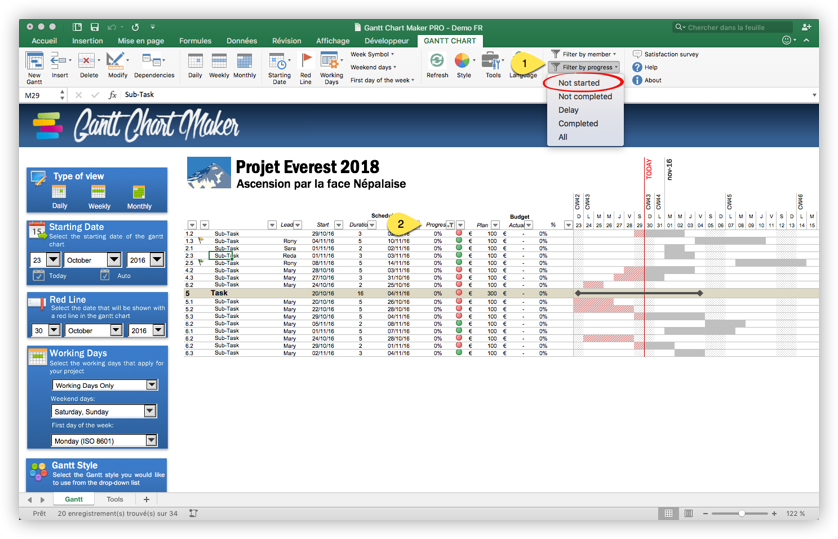
Task: Open the Formules ribbon tab
Action: click(x=195, y=41)
